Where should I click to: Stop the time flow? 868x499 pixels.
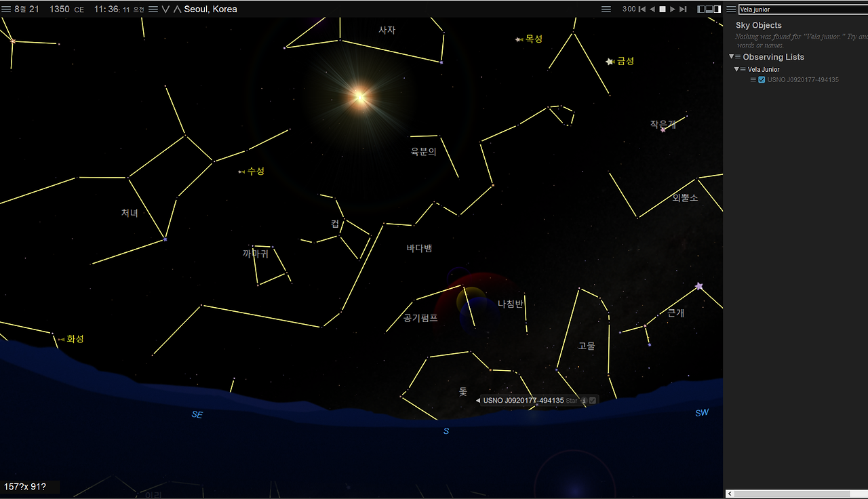pos(663,9)
